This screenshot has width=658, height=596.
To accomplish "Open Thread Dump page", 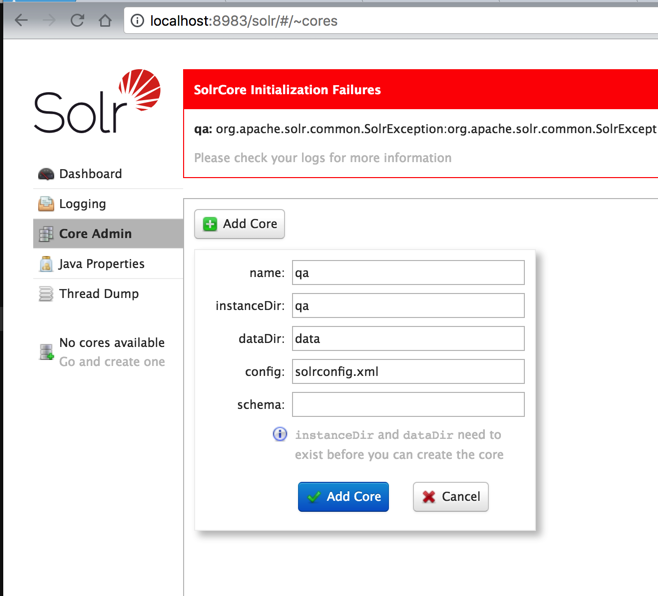I will pos(99,294).
